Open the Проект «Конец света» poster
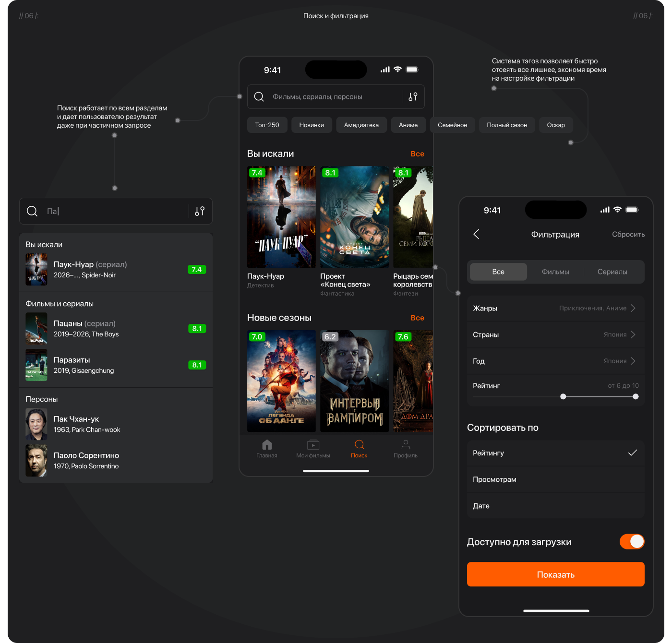The image size is (672, 643). 355,217
